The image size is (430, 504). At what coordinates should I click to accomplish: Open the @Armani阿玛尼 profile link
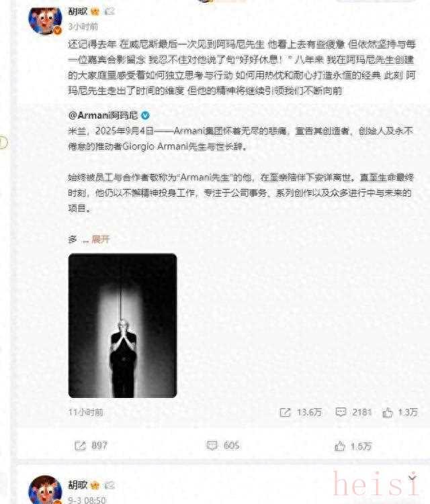(103, 115)
